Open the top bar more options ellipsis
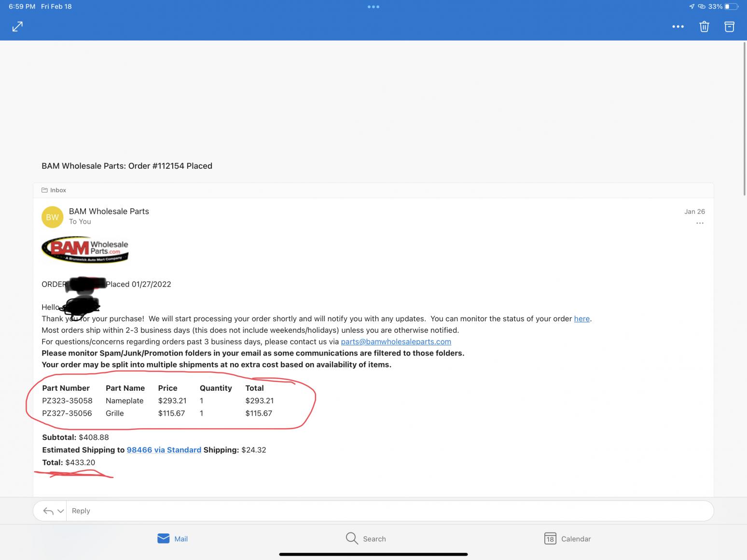This screenshot has width=747, height=560. [678, 27]
